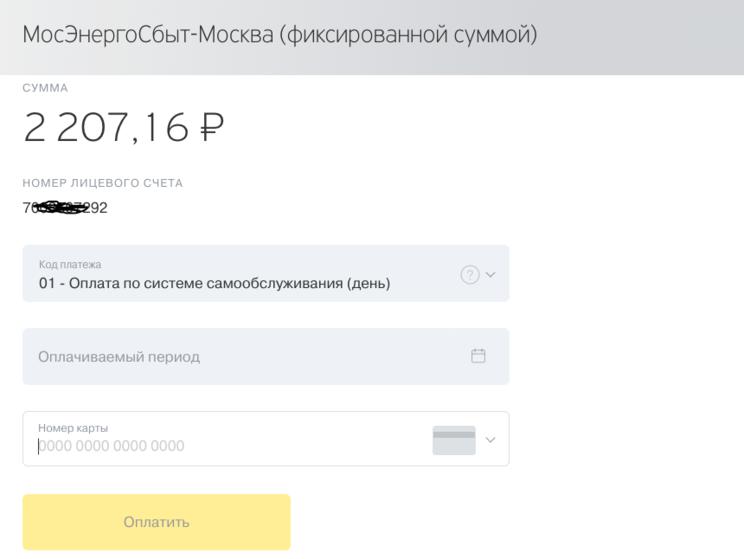Viewport: 744px width, 559px height.
Task: Open the calendar icon for payment period
Action: click(478, 355)
